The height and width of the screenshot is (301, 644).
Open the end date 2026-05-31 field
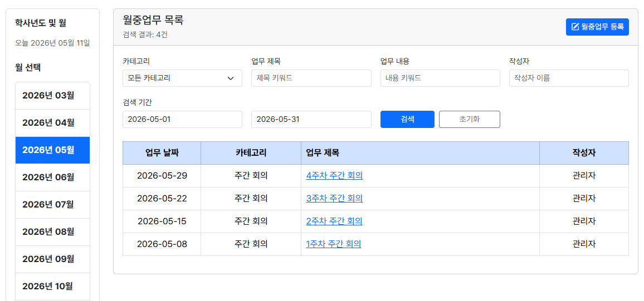(x=311, y=119)
